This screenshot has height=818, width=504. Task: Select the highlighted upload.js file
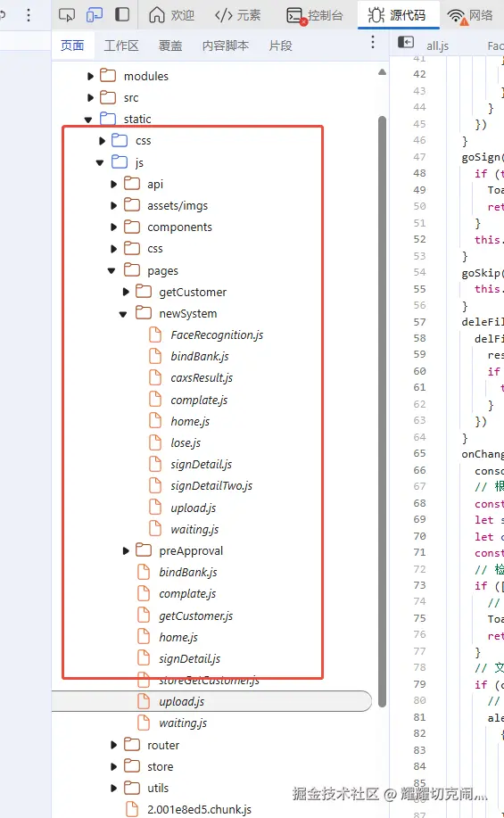pyautogui.click(x=211, y=702)
